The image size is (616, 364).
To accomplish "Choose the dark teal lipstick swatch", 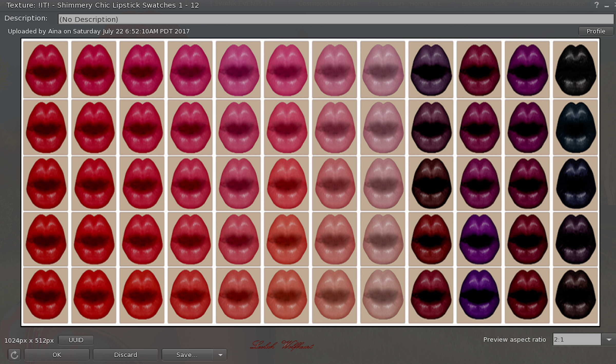I will pyautogui.click(x=575, y=127).
